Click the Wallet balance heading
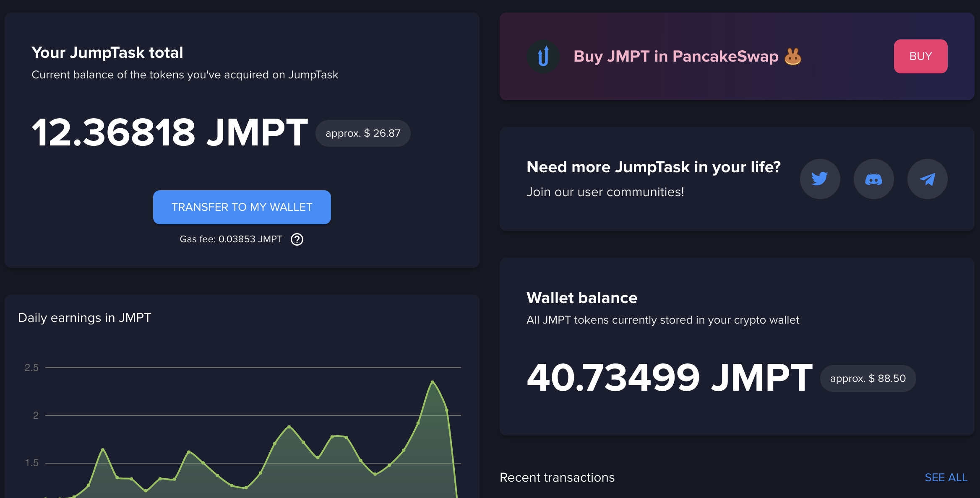The height and width of the screenshot is (498, 980). [x=582, y=298]
